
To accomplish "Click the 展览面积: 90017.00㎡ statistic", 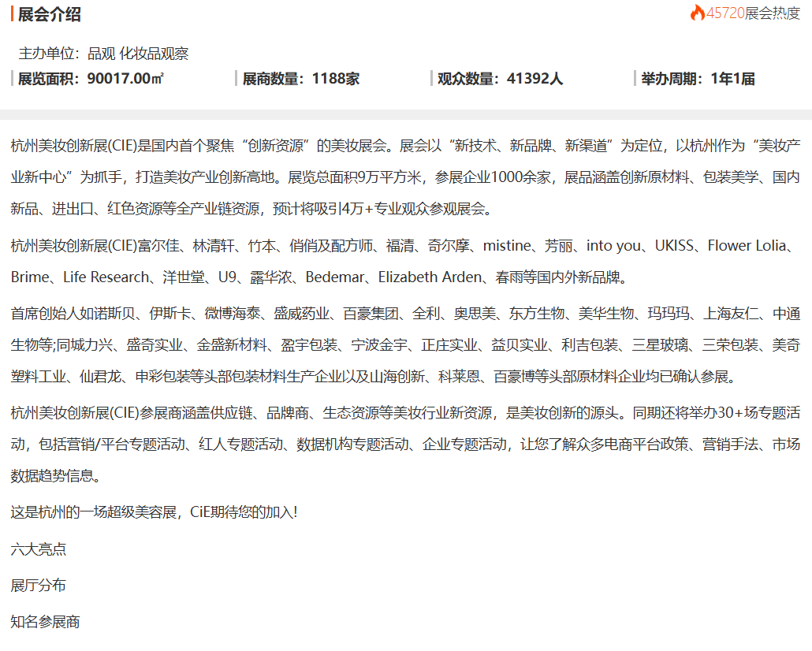I will (x=91, y=79).
